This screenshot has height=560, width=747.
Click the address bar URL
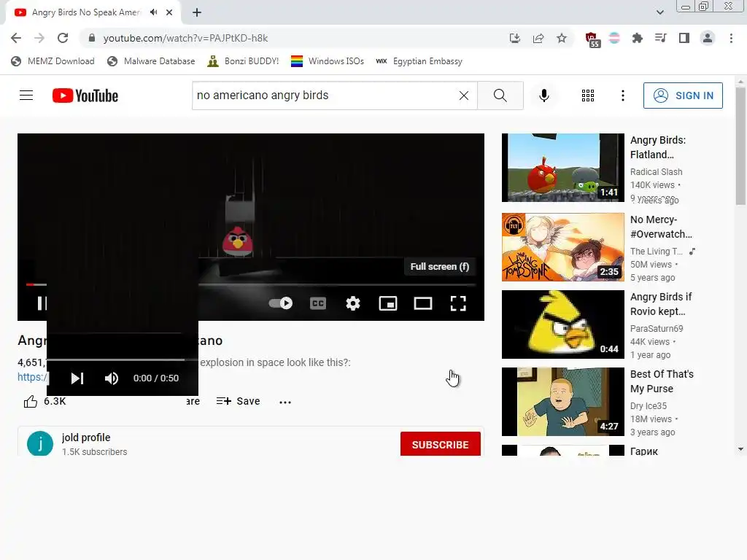tap(186, 38)
